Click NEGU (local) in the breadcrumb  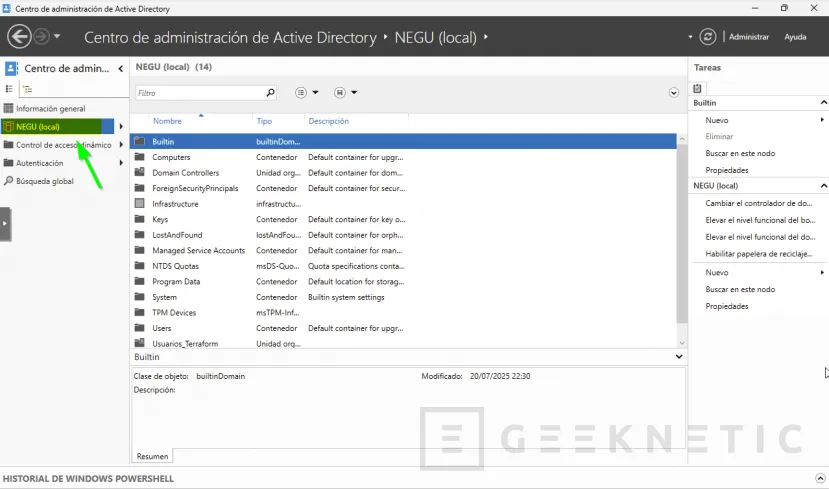click(x=435, y=38)
